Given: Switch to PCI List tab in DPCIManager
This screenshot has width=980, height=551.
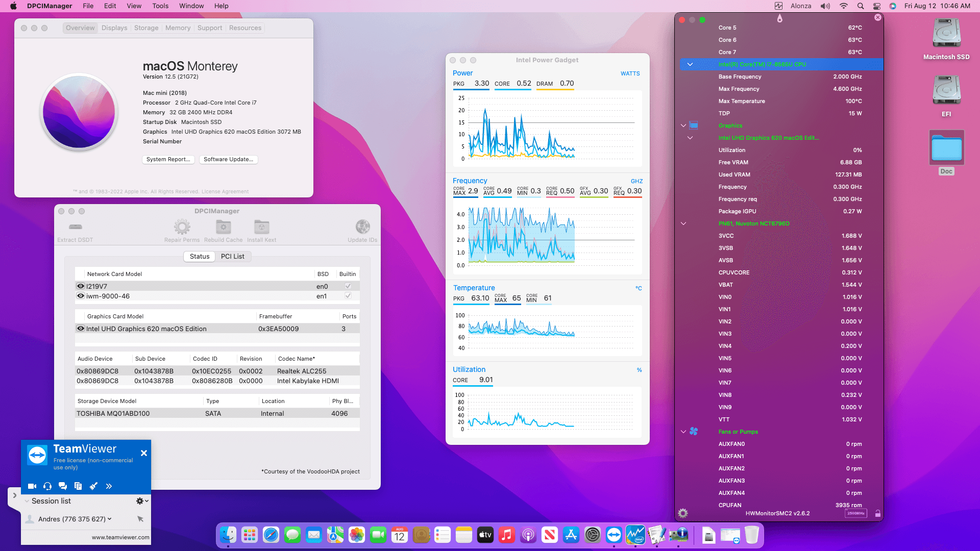Looking at the screenshot, I should point(232,256).
